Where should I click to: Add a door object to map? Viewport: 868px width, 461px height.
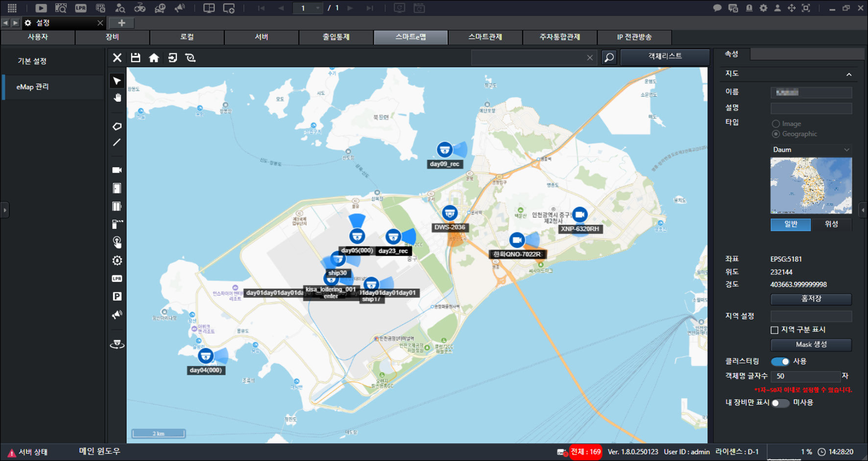tap(117, 188)
